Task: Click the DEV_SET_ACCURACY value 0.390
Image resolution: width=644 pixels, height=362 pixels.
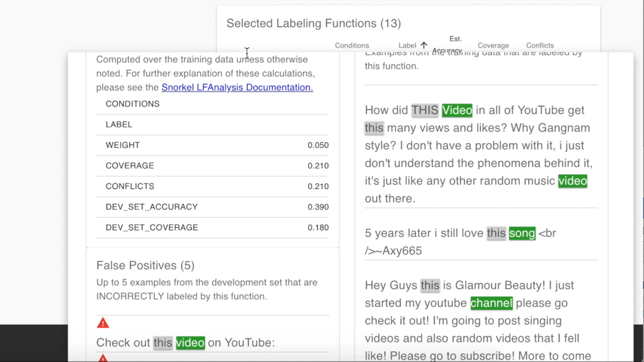Action: (318, 207)
